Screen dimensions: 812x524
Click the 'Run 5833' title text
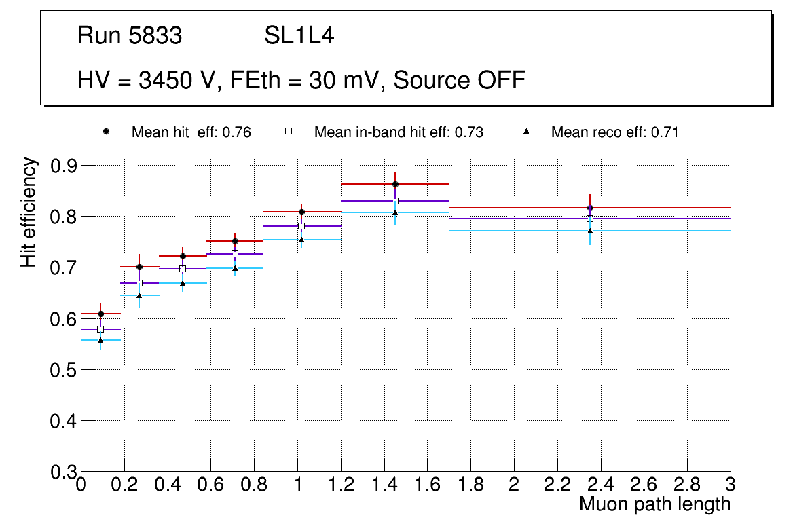point(130,36)
